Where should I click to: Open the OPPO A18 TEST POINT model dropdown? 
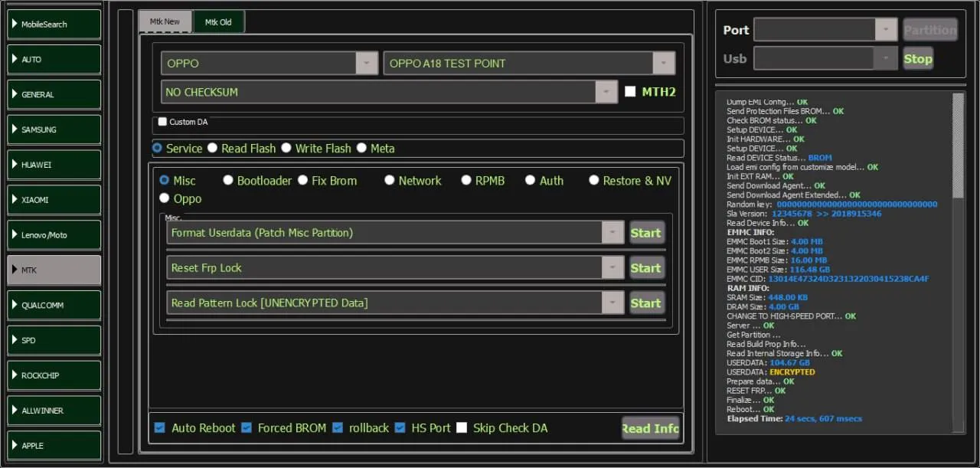click(663, 64)
